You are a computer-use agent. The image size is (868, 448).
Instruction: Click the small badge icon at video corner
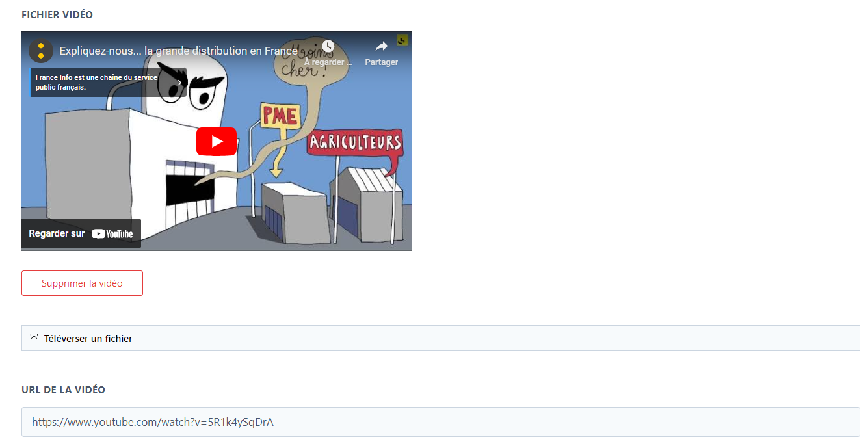402,40
